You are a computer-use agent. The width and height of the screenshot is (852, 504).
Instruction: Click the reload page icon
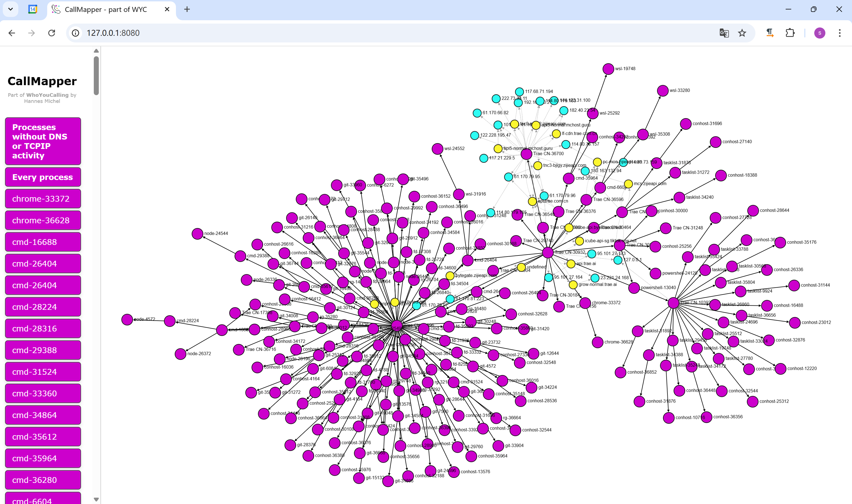(x=52, y=33)
